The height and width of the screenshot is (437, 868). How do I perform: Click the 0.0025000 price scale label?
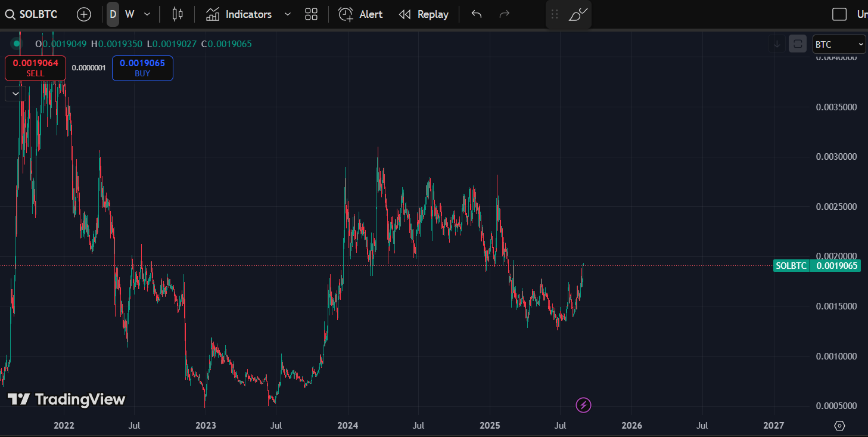tap(836, 207)
